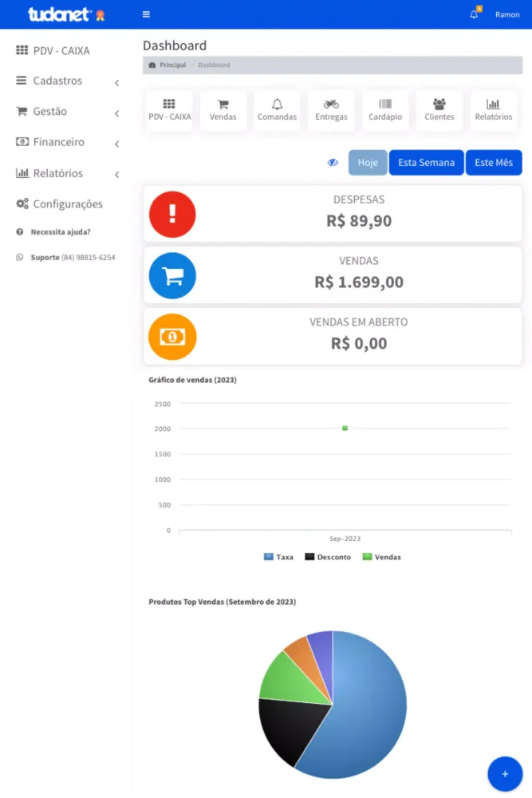Viewport: 532px width, 798px height.
Task: Click the Cadastros list icon
Action: pos(22,81)
